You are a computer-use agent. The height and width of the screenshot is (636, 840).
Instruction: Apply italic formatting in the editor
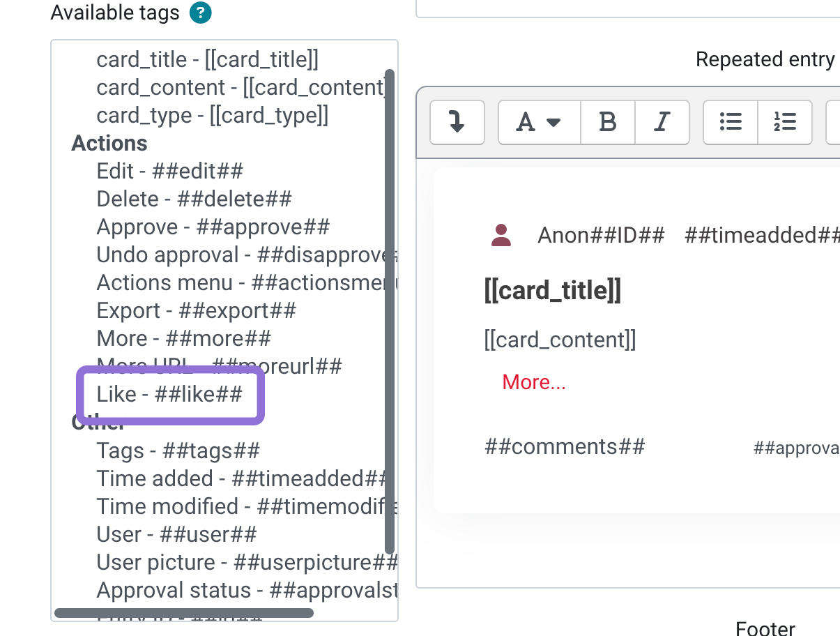[x=662, y=123]
